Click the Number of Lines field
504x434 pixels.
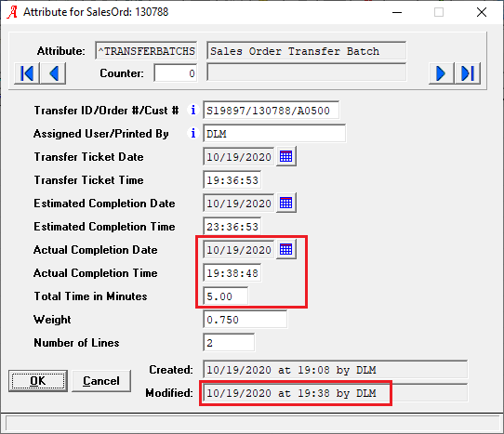pos(229,342)
